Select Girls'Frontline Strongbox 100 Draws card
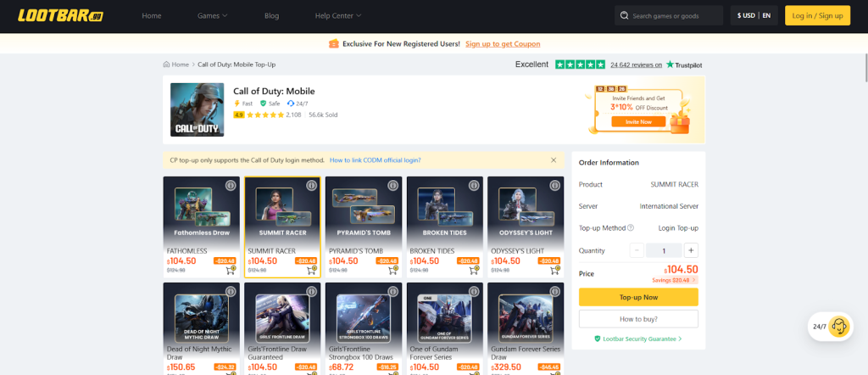 [364, 328]
